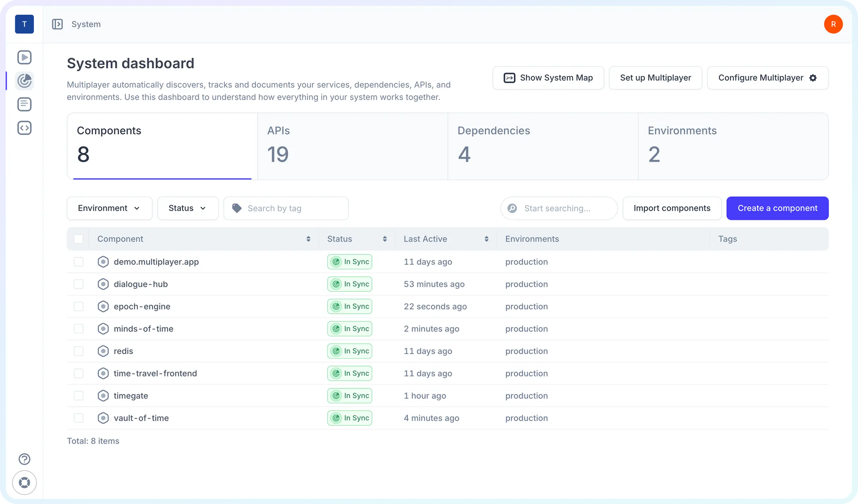Tick the checkbox for redis
The height and width of the screenshot is (504, 858).
(x=78, y=351)
